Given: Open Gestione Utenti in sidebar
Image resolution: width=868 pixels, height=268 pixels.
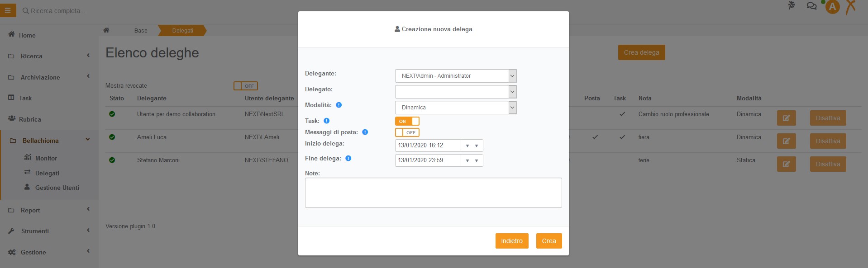Looking at the screenshot, I should (x=57, y=188).
